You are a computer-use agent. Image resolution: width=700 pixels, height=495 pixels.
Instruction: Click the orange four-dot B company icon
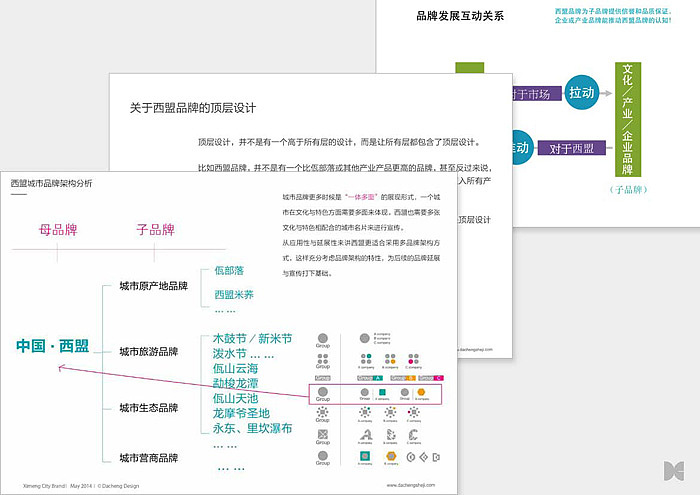pos(390,358)
